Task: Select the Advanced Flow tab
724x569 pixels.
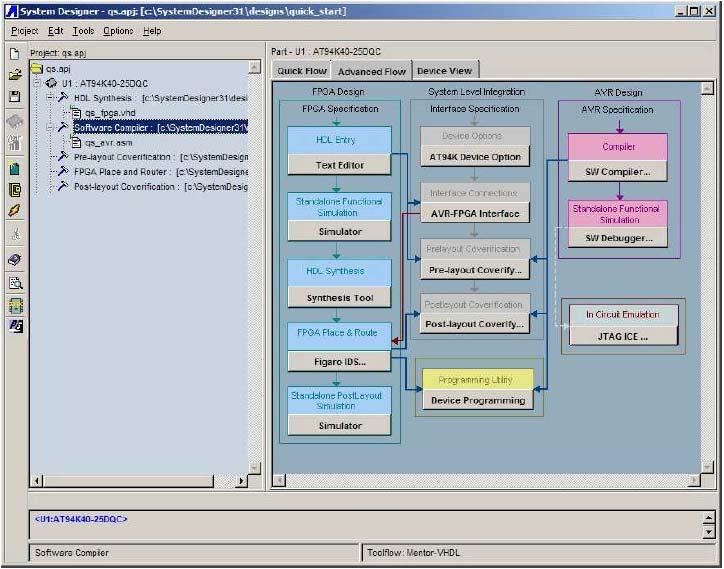Action: point(372,71)
